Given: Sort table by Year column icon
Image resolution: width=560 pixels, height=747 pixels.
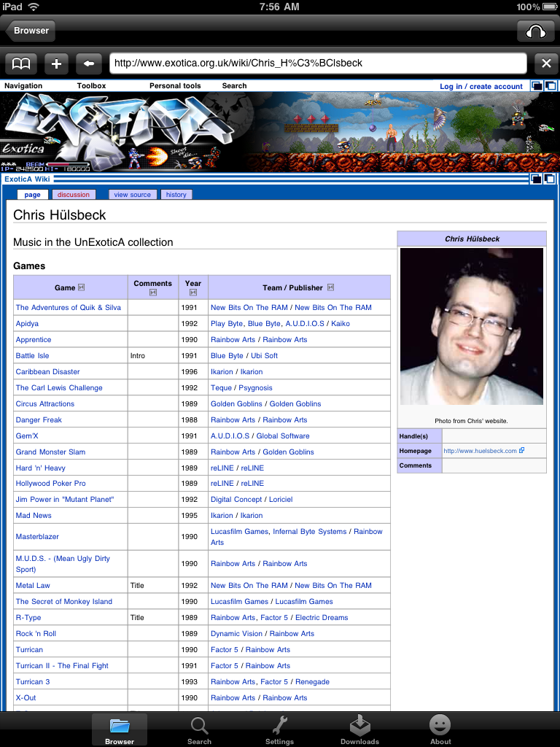Looking at the screenshot, I should 192,293.
